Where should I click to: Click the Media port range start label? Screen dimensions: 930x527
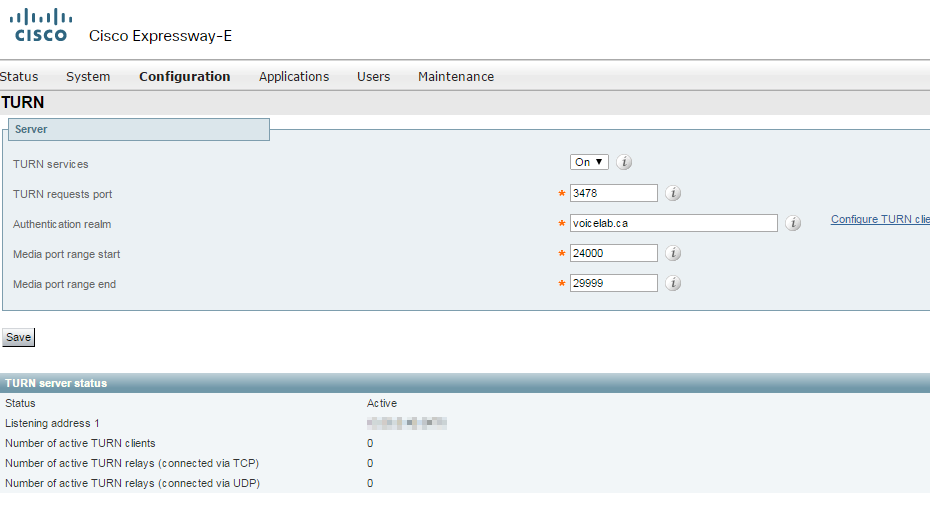point(66,254)
